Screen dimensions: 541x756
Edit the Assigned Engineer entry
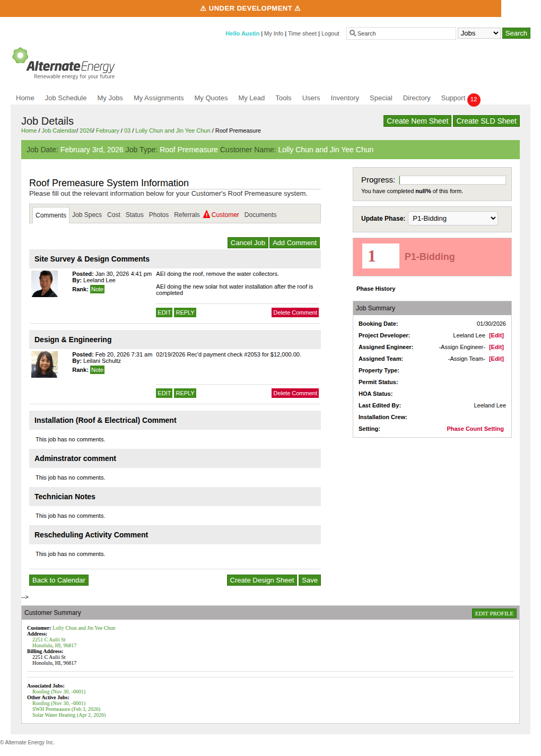pyautogui.click(x=496, y=347)
